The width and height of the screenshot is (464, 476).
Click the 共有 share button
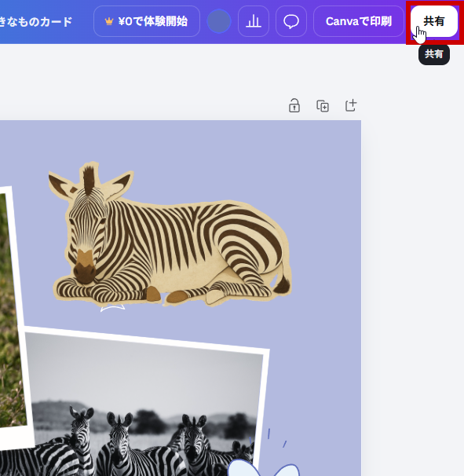pos(433,21)
